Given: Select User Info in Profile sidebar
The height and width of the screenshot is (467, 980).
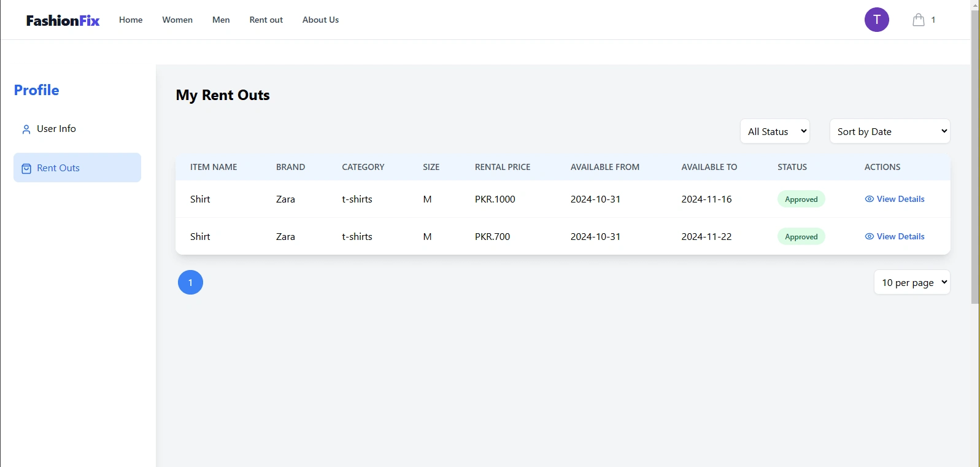Looking at the screenshot, I should [x=56, y=129].
